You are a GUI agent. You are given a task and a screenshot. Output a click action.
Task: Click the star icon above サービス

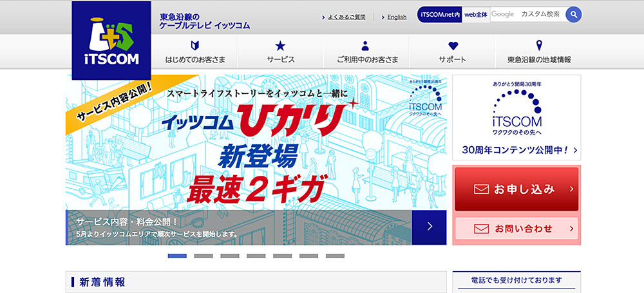tap(280, 46)
